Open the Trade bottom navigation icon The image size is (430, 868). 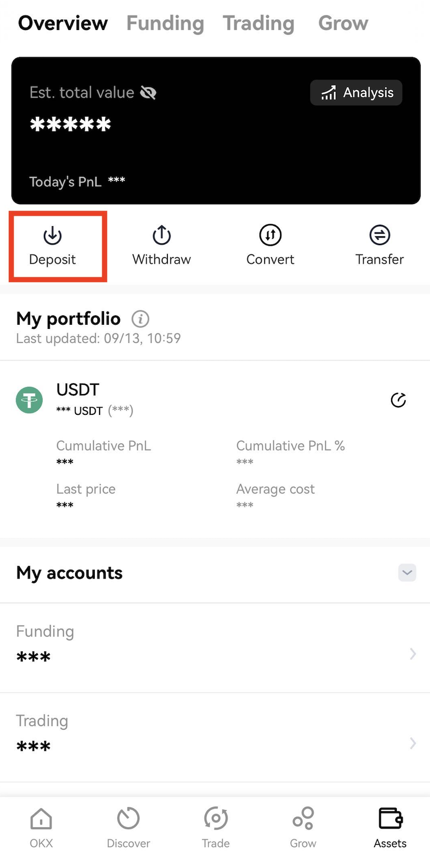(216, 819)
